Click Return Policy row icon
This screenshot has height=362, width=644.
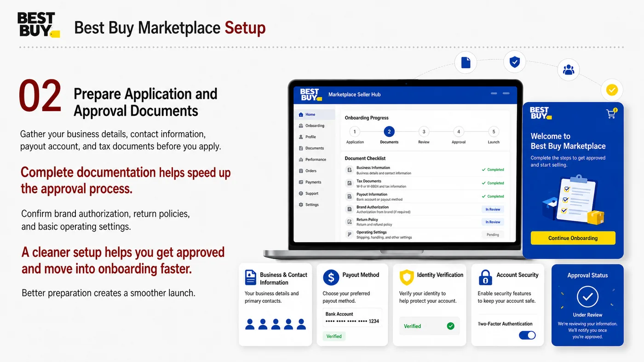[x=350, y=222]
